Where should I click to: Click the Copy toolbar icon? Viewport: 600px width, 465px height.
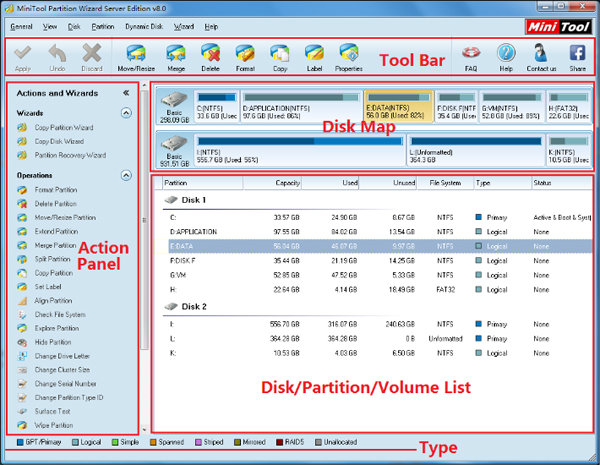280,54
